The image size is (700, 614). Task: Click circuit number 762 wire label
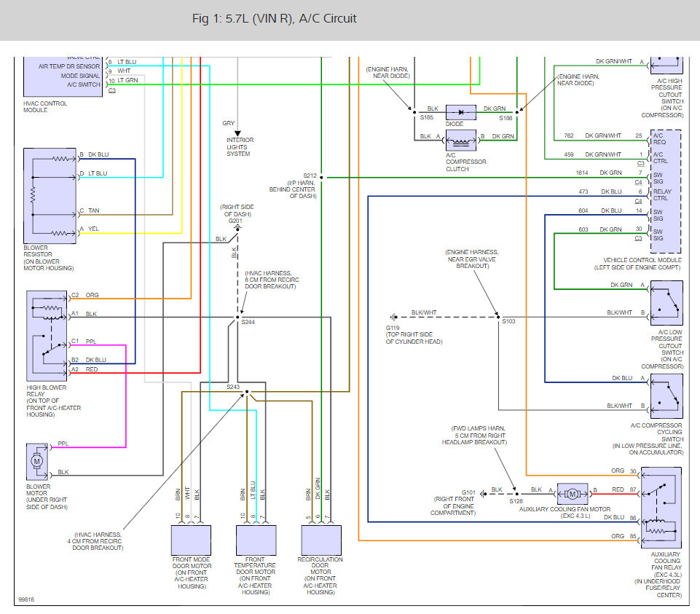click(x=569, y=135)
